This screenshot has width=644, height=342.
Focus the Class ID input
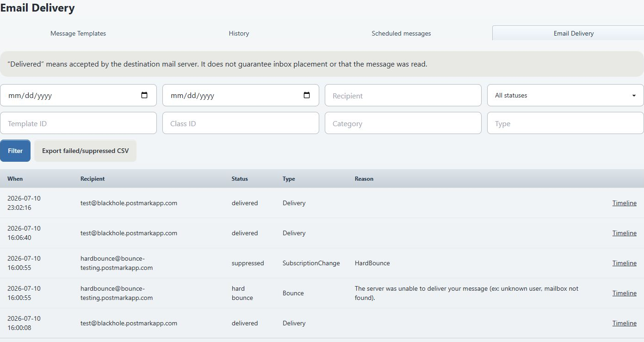[x=241, y=123]
